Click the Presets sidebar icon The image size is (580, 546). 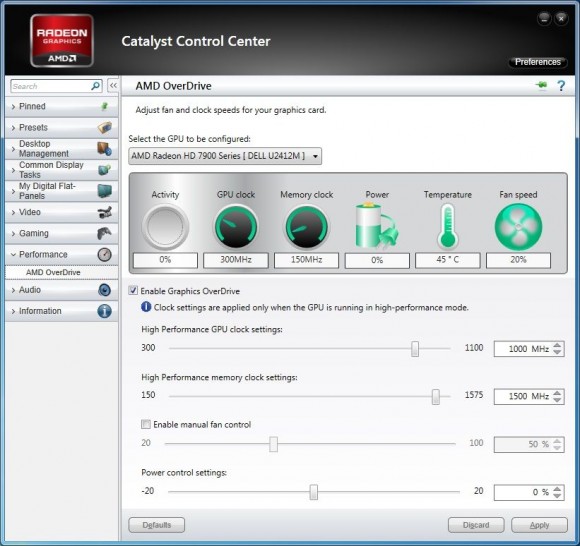[105, 128]
